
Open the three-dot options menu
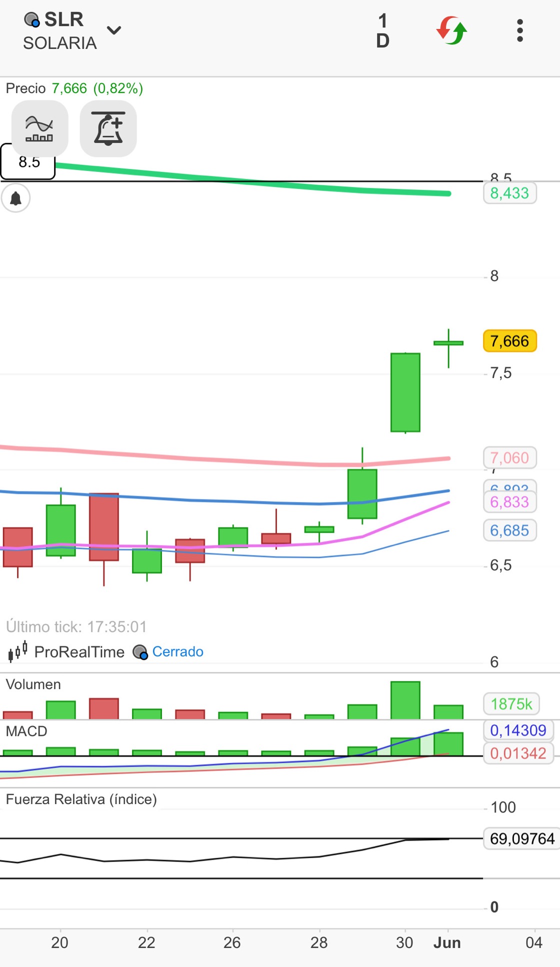click(x=520, y=30)
